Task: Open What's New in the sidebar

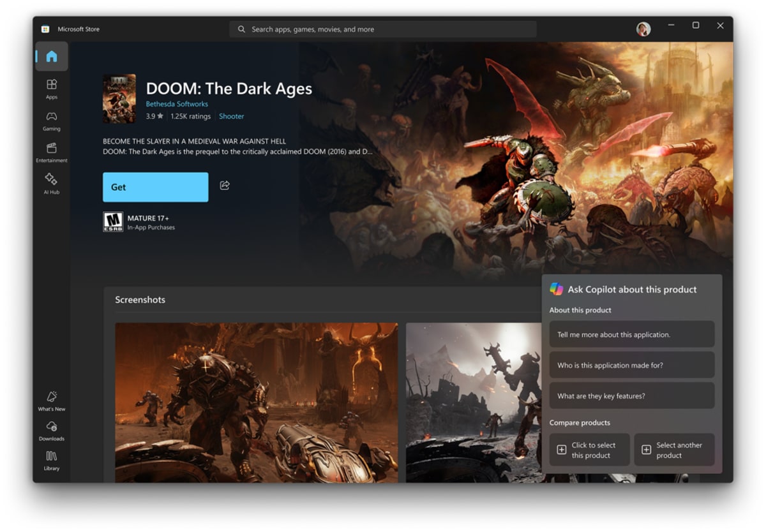Action: pos(52,401)
